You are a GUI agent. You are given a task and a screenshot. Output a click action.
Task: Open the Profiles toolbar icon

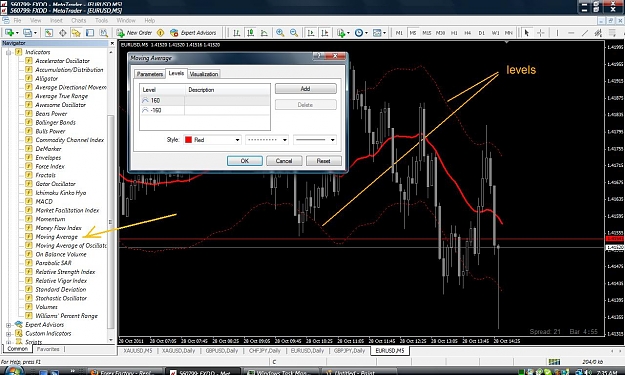click(x=28, y=33)
